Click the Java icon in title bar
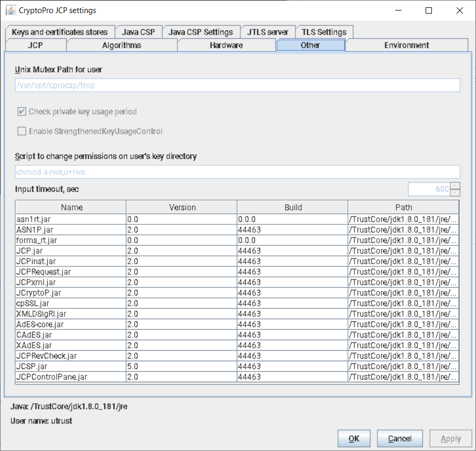 pyautogui.click(x=10, y=11)
